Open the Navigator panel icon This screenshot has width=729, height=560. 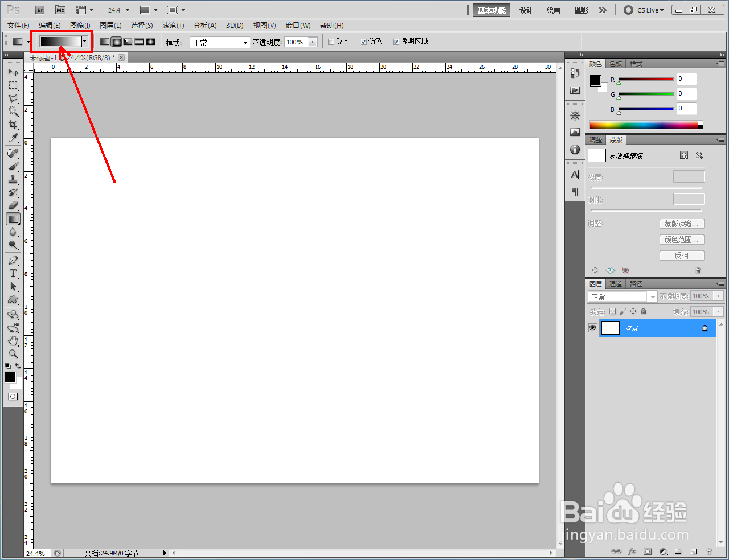(575, 116)
